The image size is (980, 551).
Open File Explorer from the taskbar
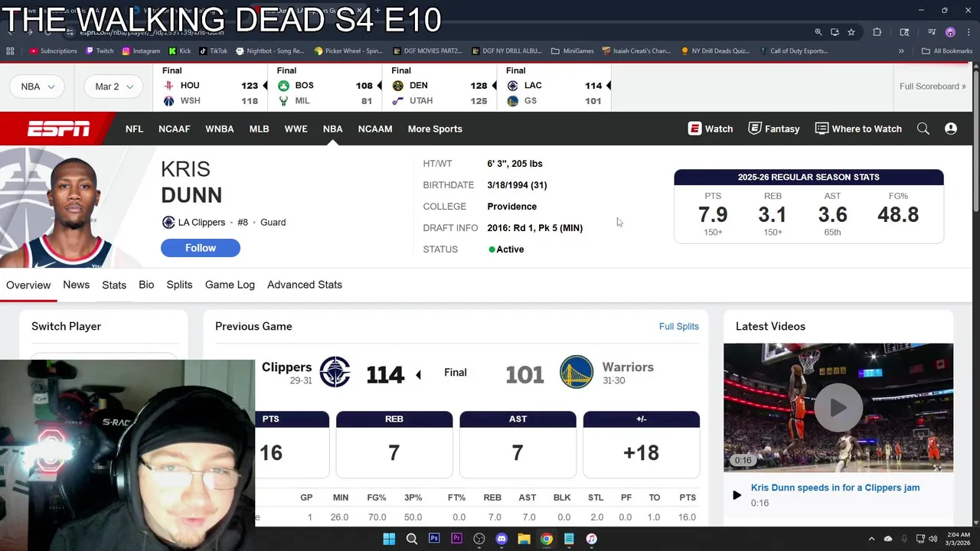[524, 539]
